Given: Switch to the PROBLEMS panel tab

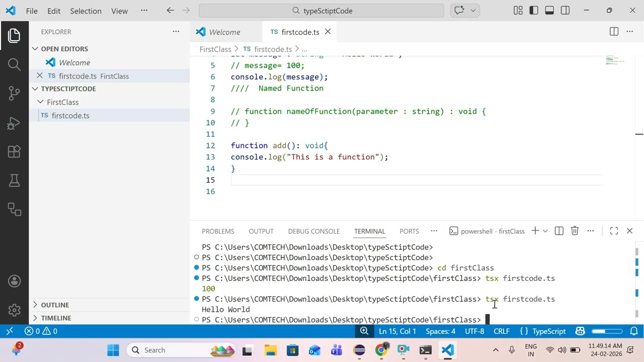Looking at the screenshot, I should pos(218,231).
